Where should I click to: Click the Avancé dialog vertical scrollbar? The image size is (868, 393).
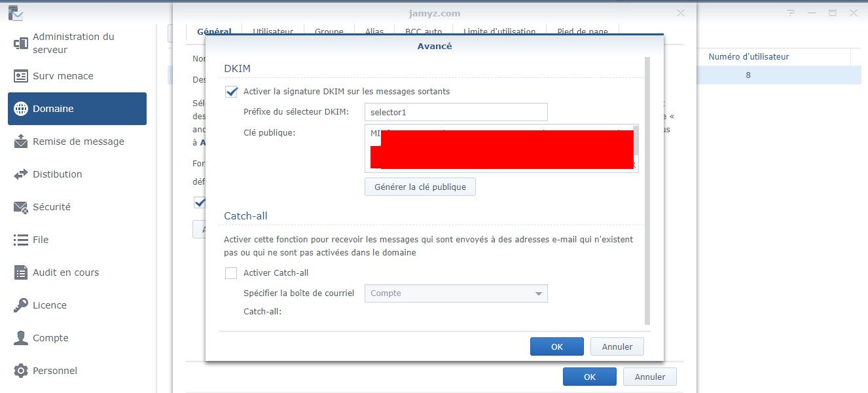pos(647,191)
